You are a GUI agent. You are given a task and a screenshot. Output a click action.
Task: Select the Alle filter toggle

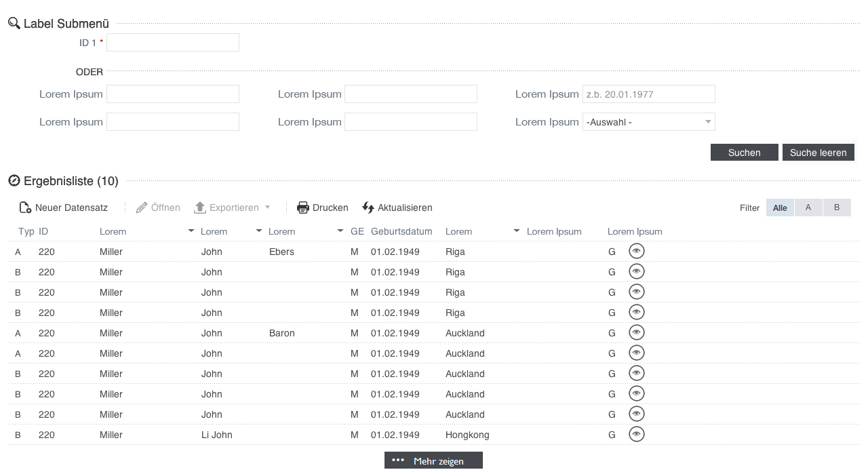pos(780,208)
